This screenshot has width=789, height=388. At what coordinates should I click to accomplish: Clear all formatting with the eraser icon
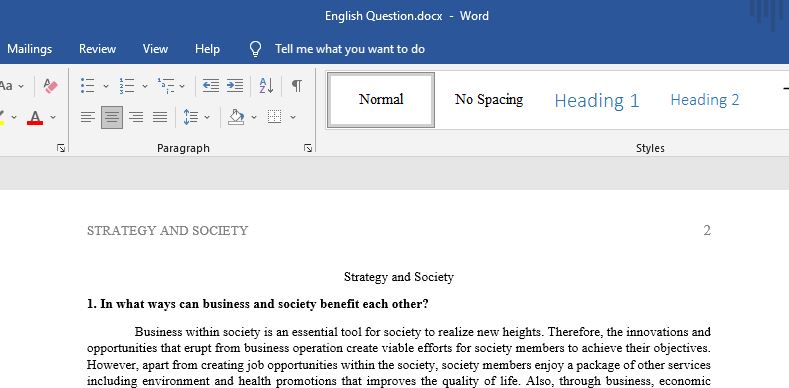coord(50,86)
